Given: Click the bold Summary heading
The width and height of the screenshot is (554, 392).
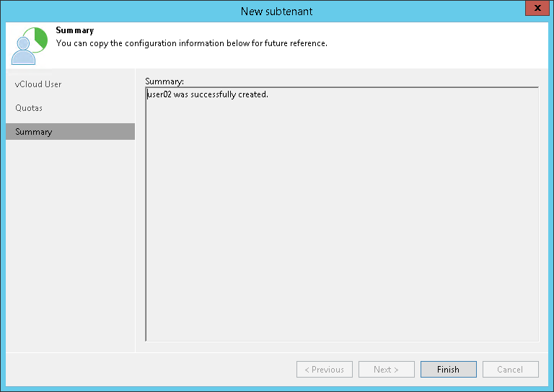Looking at the screenshot, I should point(75,30).
